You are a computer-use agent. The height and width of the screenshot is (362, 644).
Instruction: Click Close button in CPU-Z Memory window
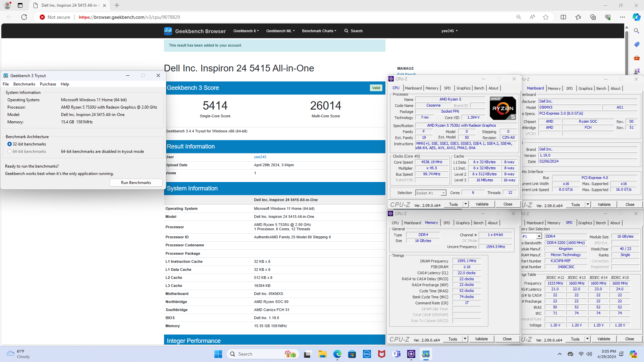(507, 339)
